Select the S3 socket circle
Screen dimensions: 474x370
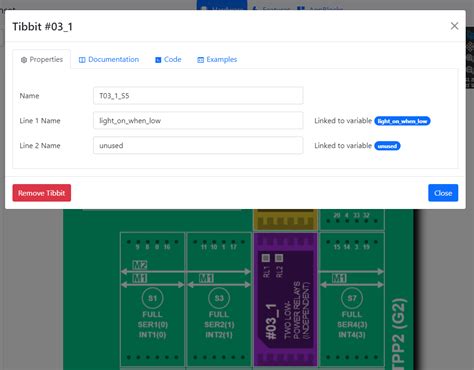click(x=219, y=298)
